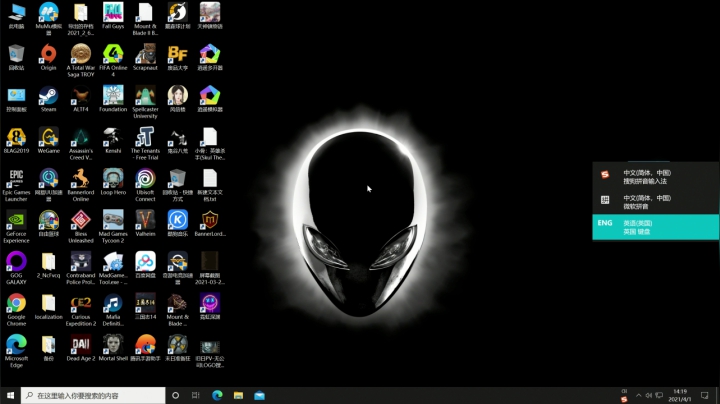Focus the taskbar search box

93,395
